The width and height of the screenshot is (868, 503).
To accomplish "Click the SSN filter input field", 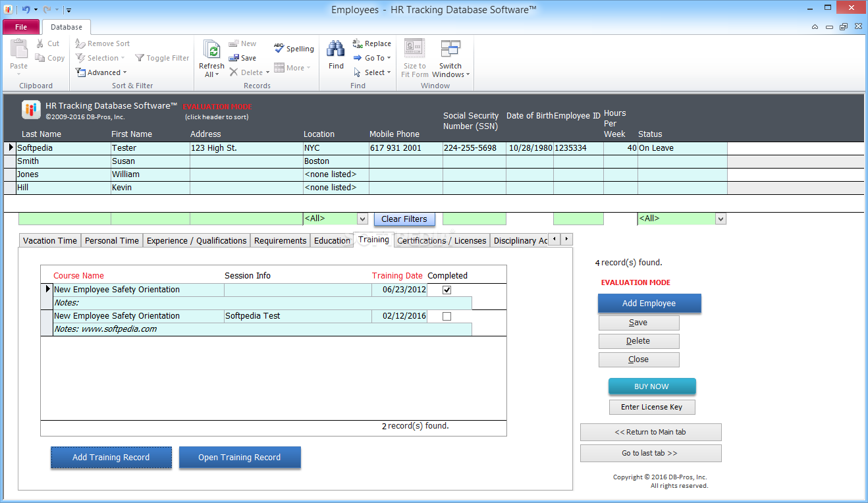I will pyautogui.click(x=474, y=219).
